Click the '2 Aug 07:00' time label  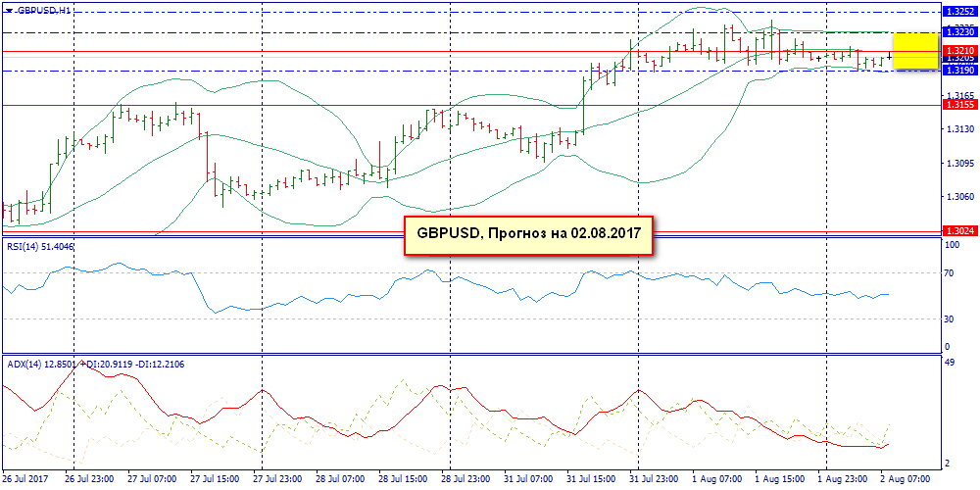click(x=905, y=478)
